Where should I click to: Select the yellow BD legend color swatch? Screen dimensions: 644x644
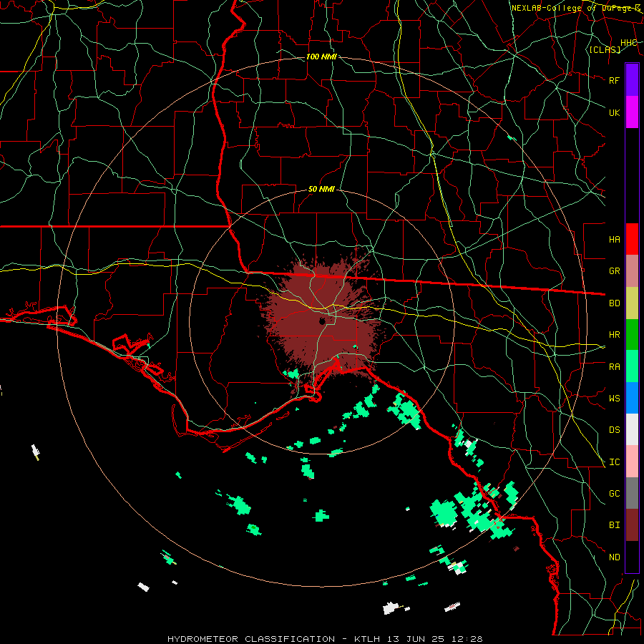point(632,303)
